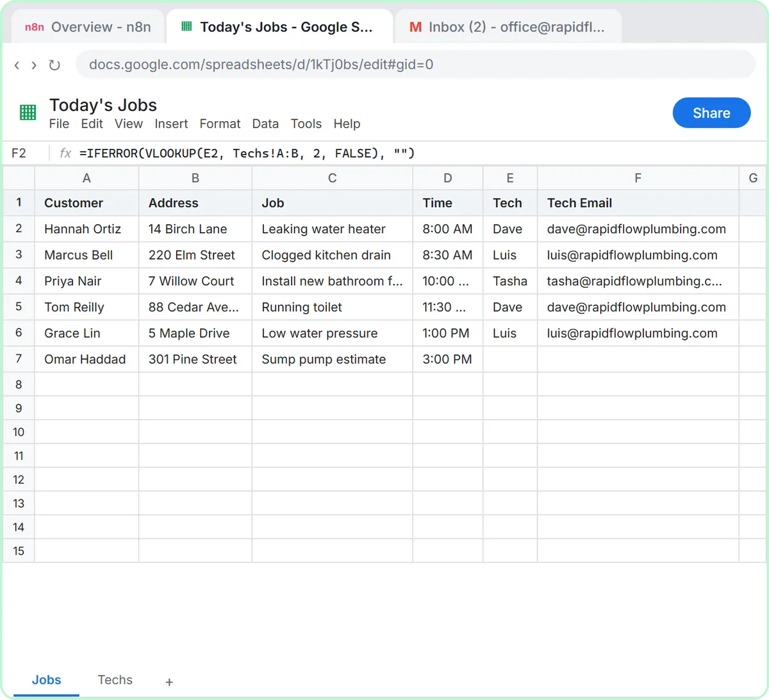The width and height of the screenshot is (769, 700).
Task: Click the tasha@rapidflowplumbing email cell
Action: [x=638, y=281]
